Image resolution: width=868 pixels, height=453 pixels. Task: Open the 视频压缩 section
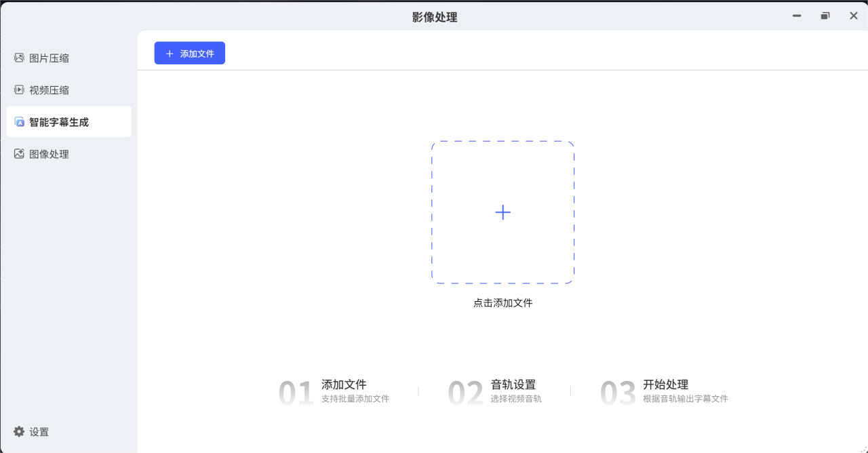pos(47,90)
